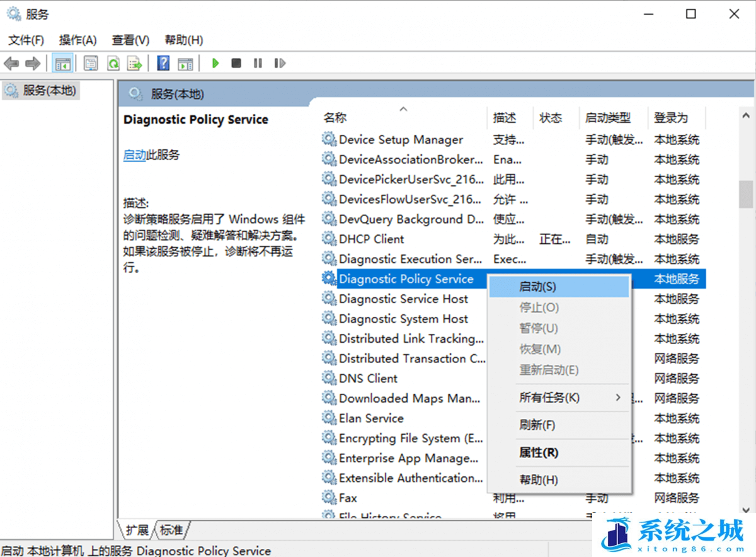Click gear icon beside Encrypting File System
Image resolution: width=756 pixels, height=557 pixels.
point(329,438)
